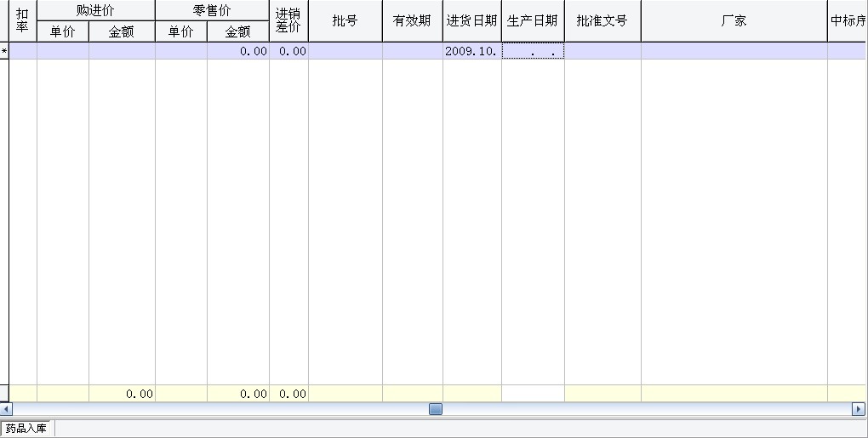This screenshot has width=868, height=438.
Task: Click the 进销差价 total 0.00 in footer
Action: click(x=288, y=394)
